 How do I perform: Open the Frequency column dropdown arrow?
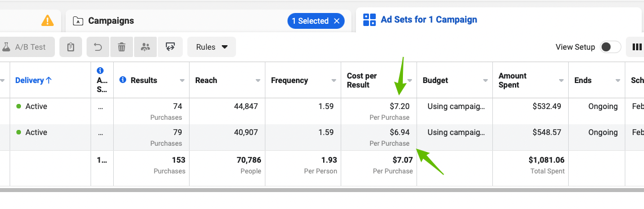[334, 81]
